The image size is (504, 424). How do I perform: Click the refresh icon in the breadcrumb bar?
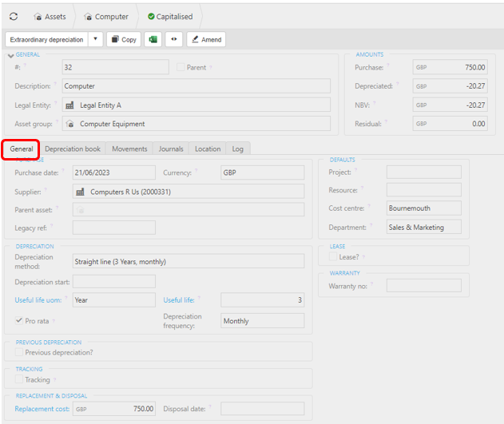tap(14, 17)
